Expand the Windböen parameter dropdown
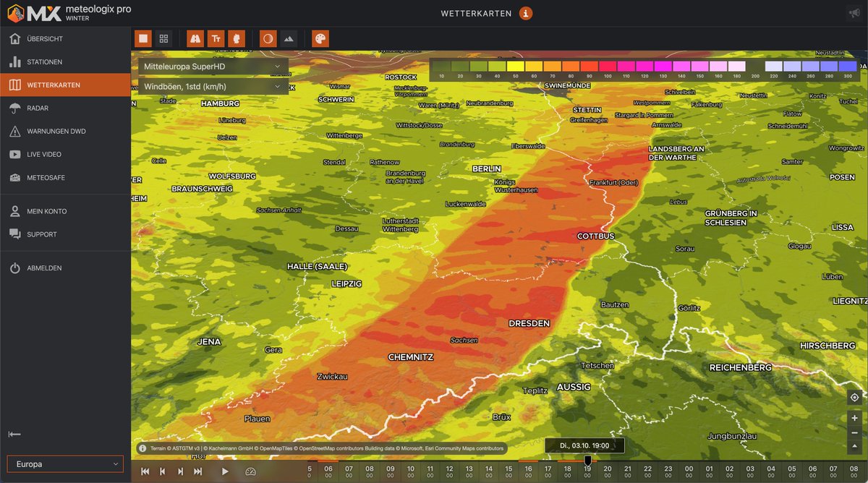Viewport: 868px width, 483px height. coord(213,86)
